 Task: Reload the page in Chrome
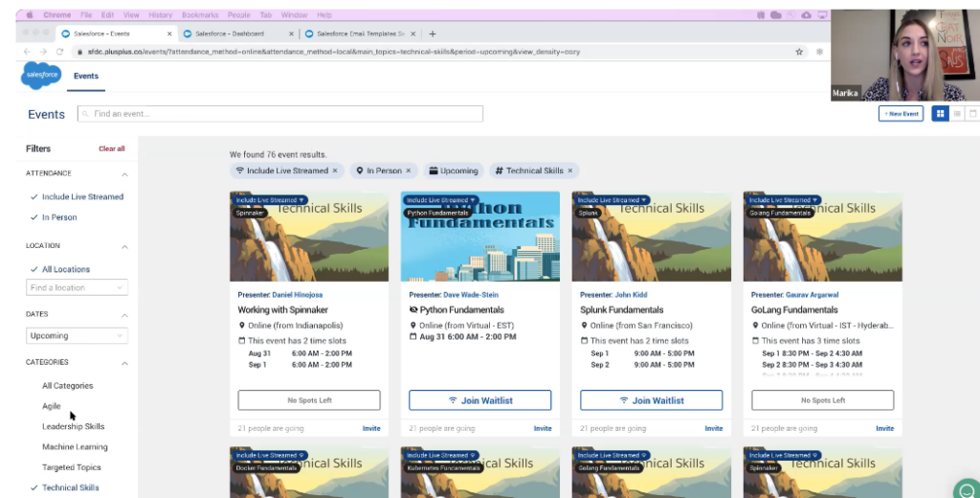coord(59,52)
